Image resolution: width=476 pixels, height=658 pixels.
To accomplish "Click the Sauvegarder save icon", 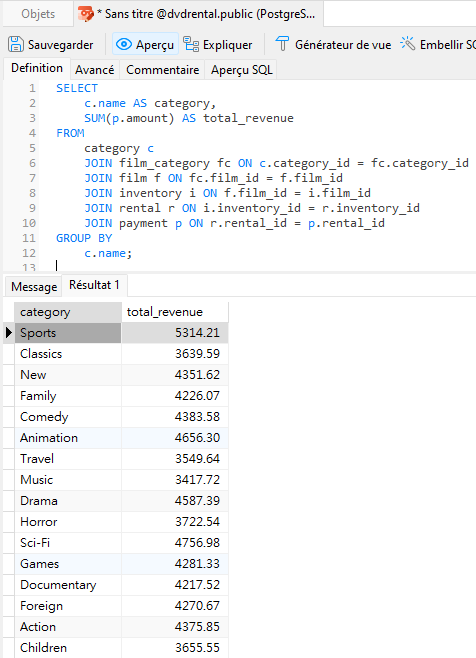I will (16, 44).
